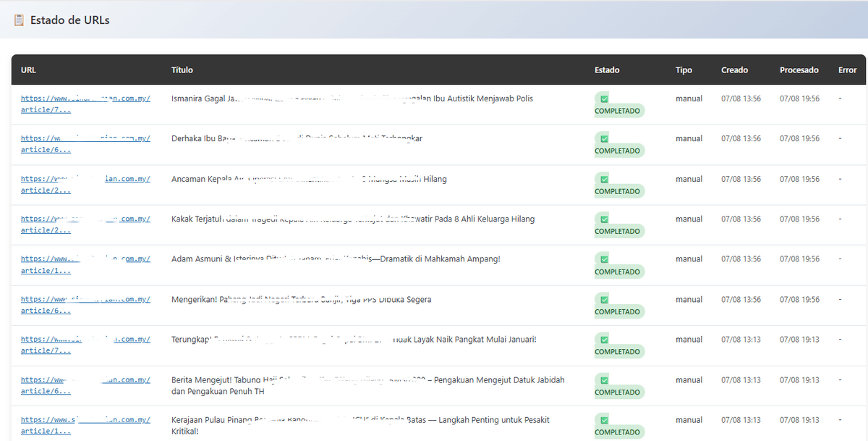The image size is (868, 441).
Task: Click the Título column header
Action: (x=182, y=70)
